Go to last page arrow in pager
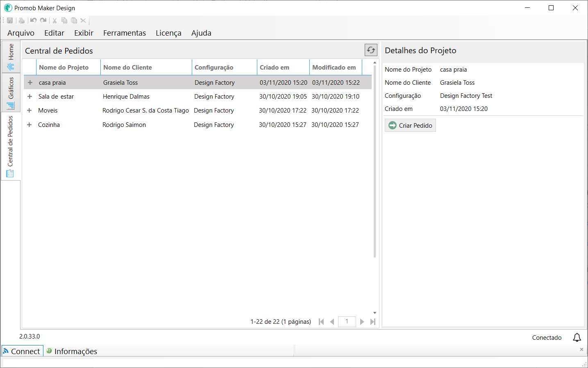 373,322
